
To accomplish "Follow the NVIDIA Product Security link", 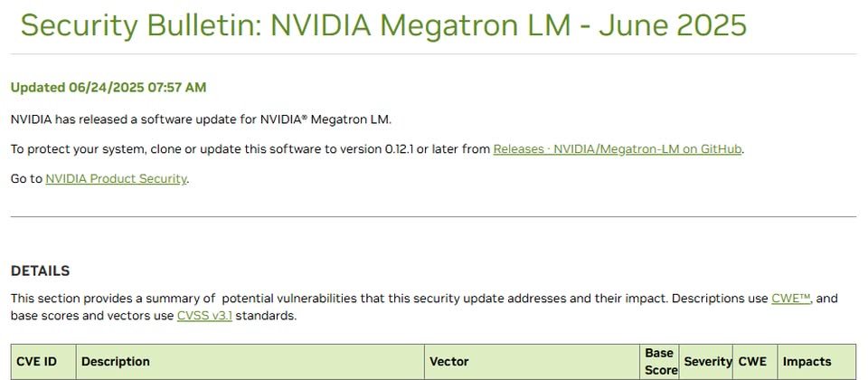I will tap(117, 179).
